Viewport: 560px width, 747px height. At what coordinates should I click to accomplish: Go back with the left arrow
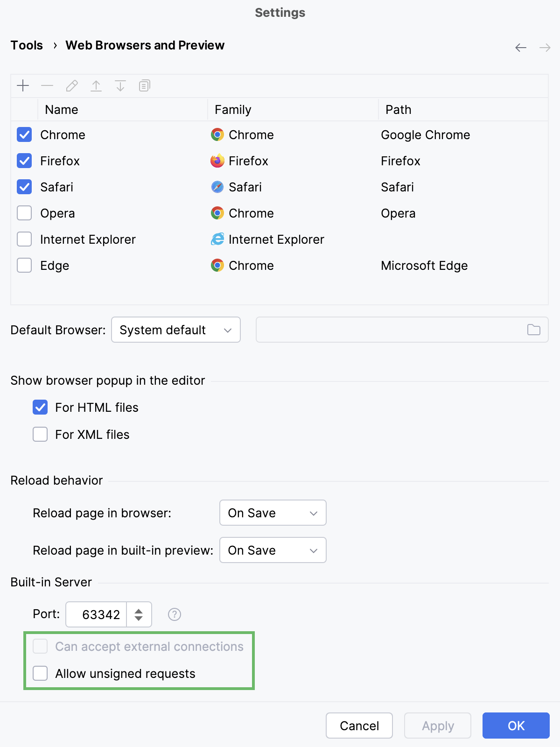pos(521,47)
